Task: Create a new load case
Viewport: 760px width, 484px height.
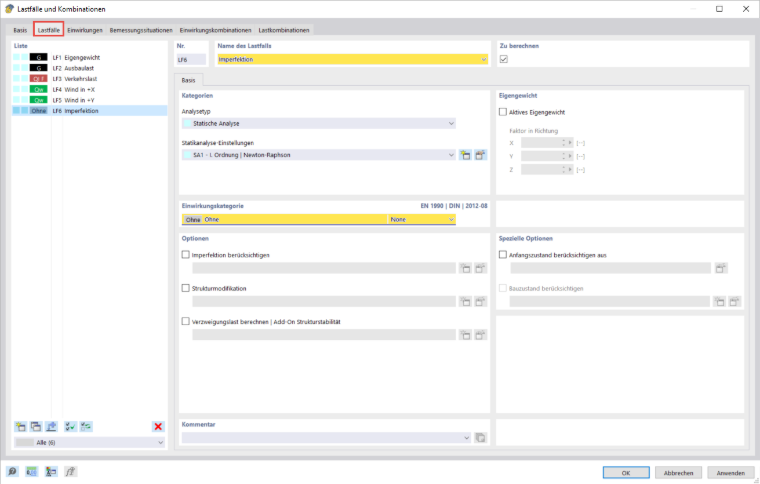Action: tap(20, 426)
